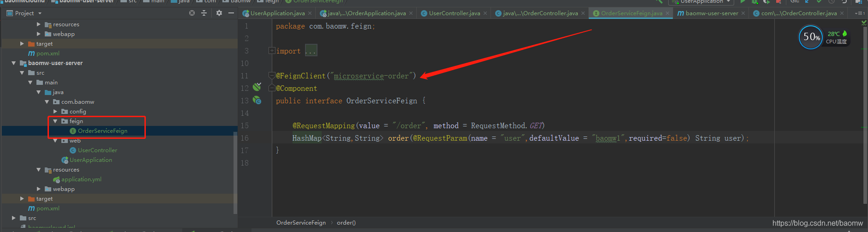Expand the import statements fold
The width and height of the screenshot is (868, 232).
point(272,51)
